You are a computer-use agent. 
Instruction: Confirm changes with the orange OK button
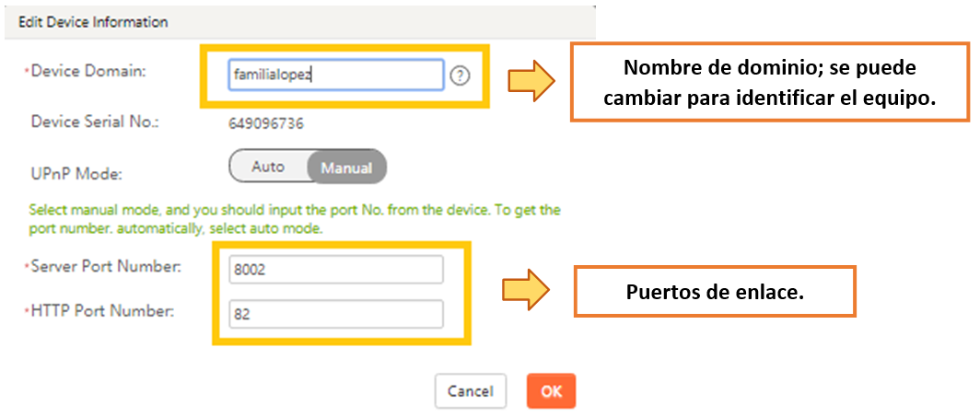point(551,391)
